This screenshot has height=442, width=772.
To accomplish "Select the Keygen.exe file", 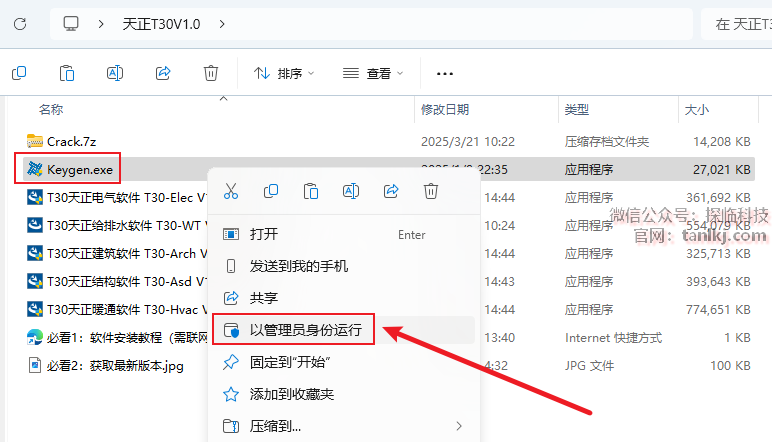I will coord(80,170).
